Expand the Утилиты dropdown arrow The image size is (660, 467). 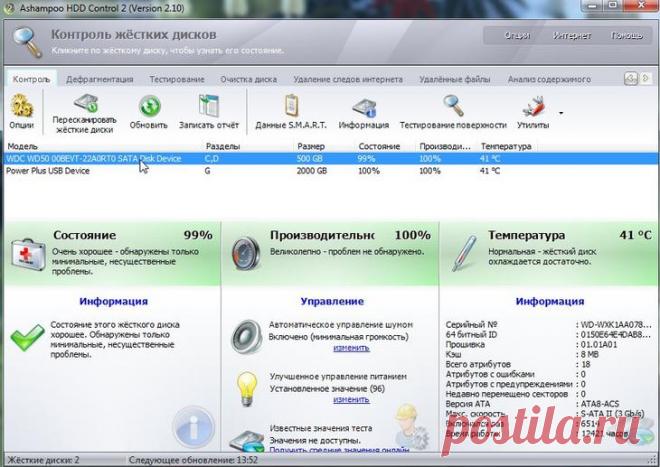pos(561,113)
